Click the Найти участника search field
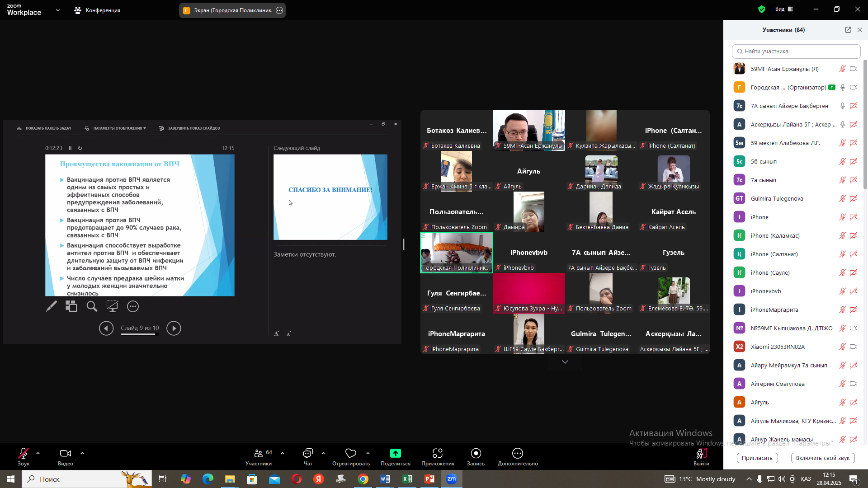This screenshot has width=868, height=488. click(796, 51)
